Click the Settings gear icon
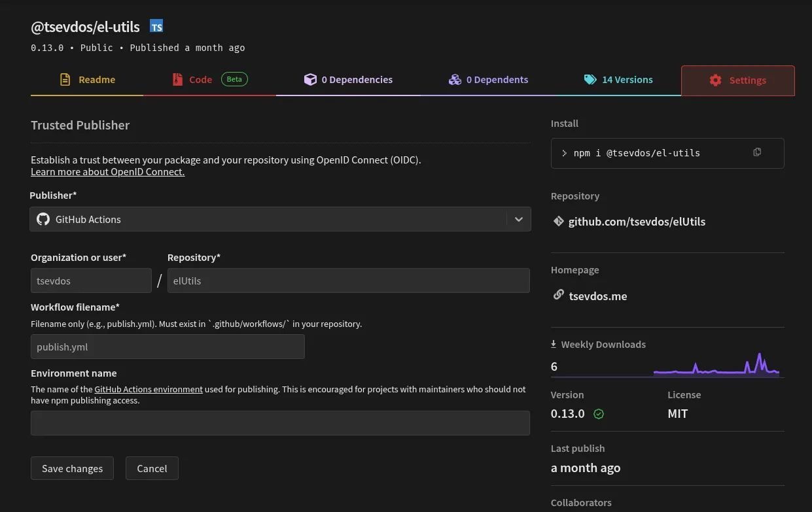The height and width of the screenshot is (512, 812). [x=715, y=80]
